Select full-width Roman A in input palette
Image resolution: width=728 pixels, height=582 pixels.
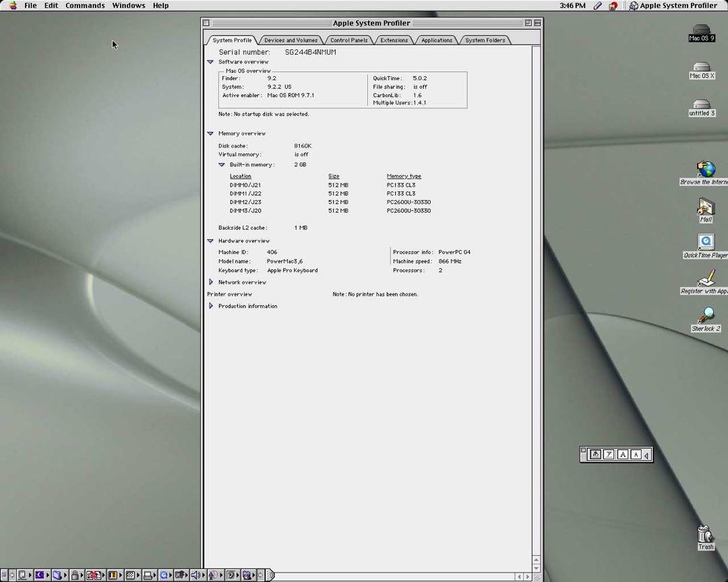(x=623, y=455)
